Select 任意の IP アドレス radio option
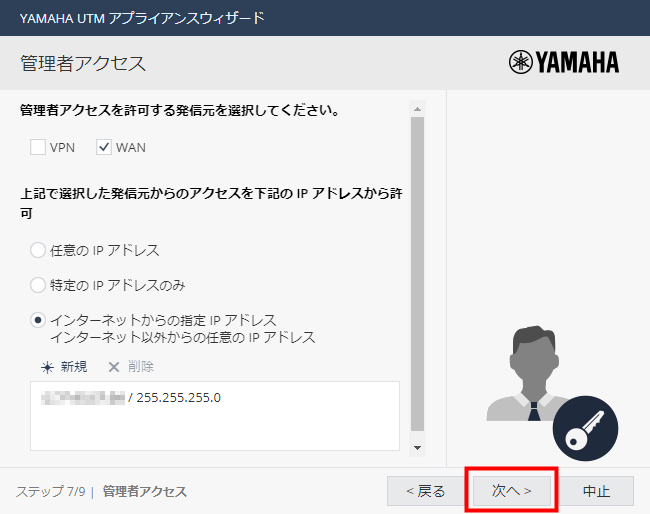The height and width of the screenshot is (514, 650). point(38,250)
